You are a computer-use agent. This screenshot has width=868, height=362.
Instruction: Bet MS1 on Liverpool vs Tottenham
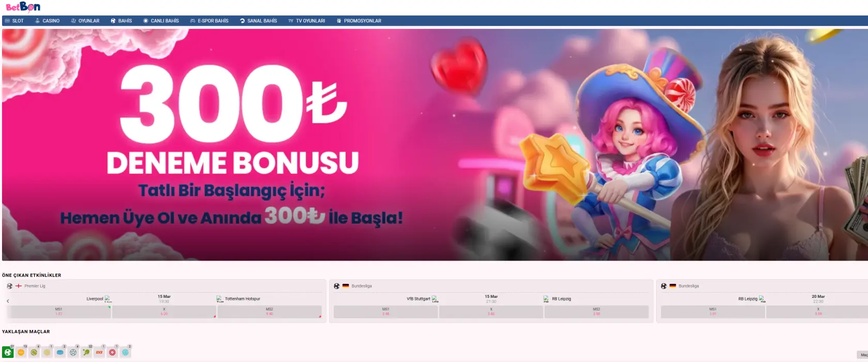[59, 311]
